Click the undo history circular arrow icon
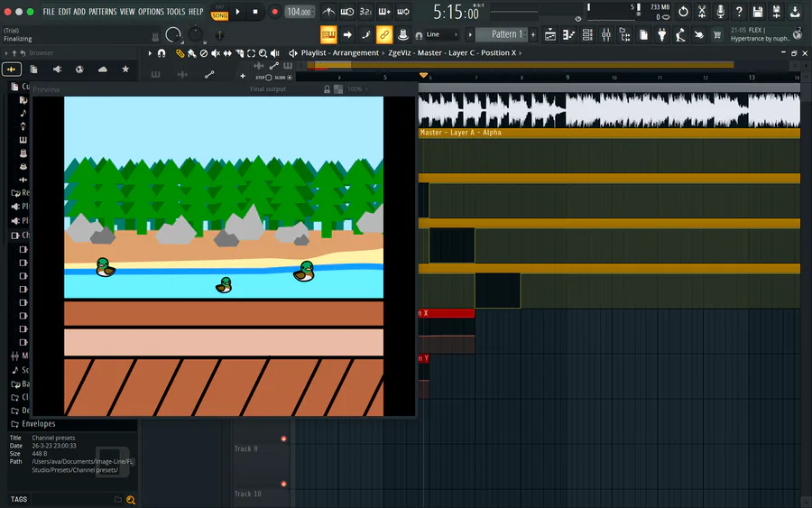The height and width of the screenshot is (508, 812). (x=683, y=12)
